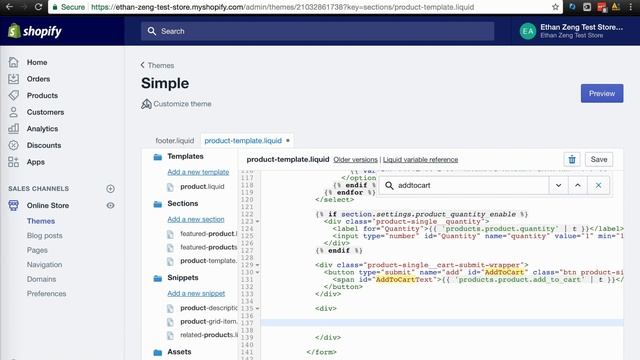This screenshot has height=360, width=640.
Task: Open product-description snippet file
Action: pos(208,308)
